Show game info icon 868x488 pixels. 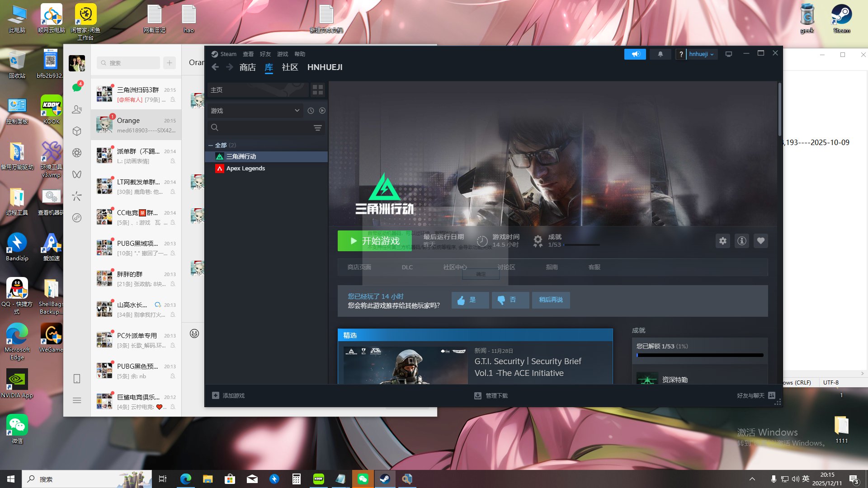pyautogui.click(x=742, y=241)
